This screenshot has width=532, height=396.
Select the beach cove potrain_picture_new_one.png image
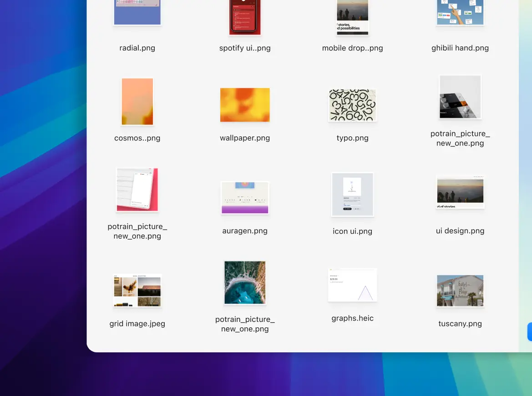pyautogui.click(x=245, y=282)
